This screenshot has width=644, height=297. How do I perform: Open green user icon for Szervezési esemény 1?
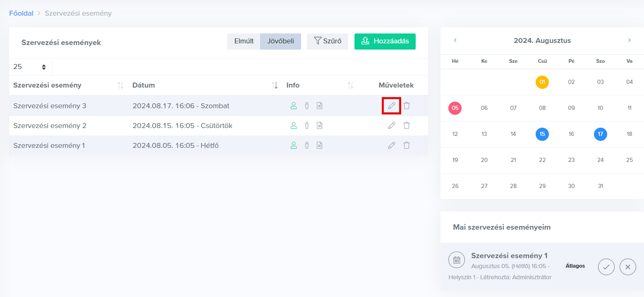click(x=294, y=145)
